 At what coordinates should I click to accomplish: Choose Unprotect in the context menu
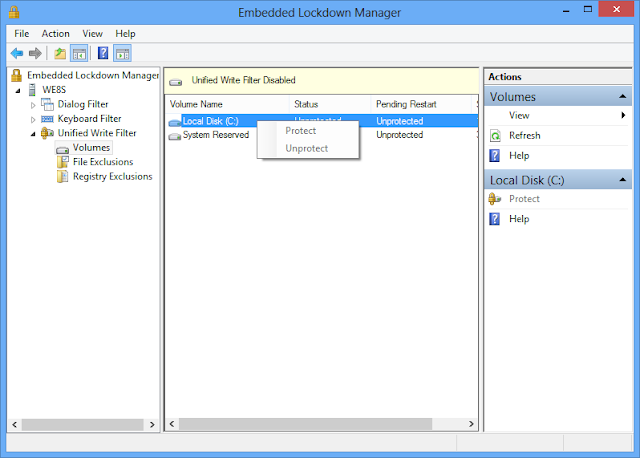click(308, 148)
